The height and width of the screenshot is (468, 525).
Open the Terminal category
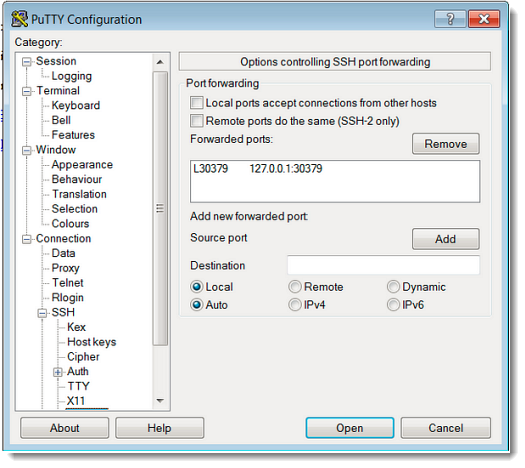coord(59,92)
